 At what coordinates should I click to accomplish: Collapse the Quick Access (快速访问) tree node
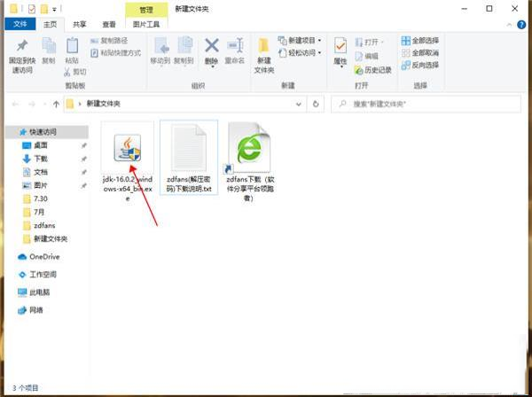point(10,131)
